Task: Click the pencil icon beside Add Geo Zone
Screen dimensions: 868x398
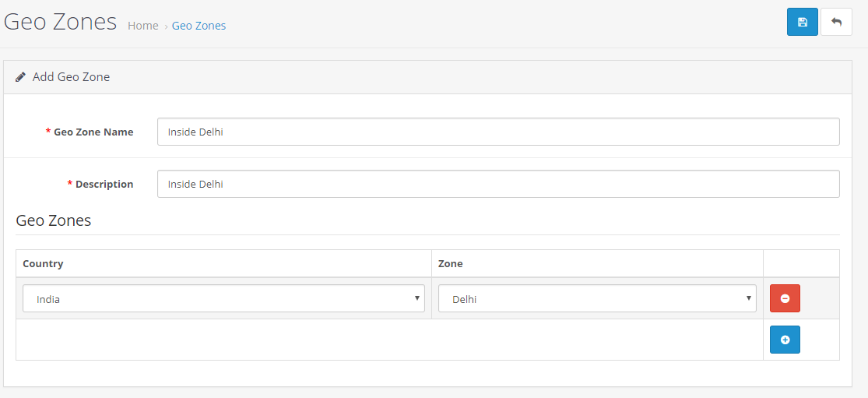Action: tap(20, 77)
